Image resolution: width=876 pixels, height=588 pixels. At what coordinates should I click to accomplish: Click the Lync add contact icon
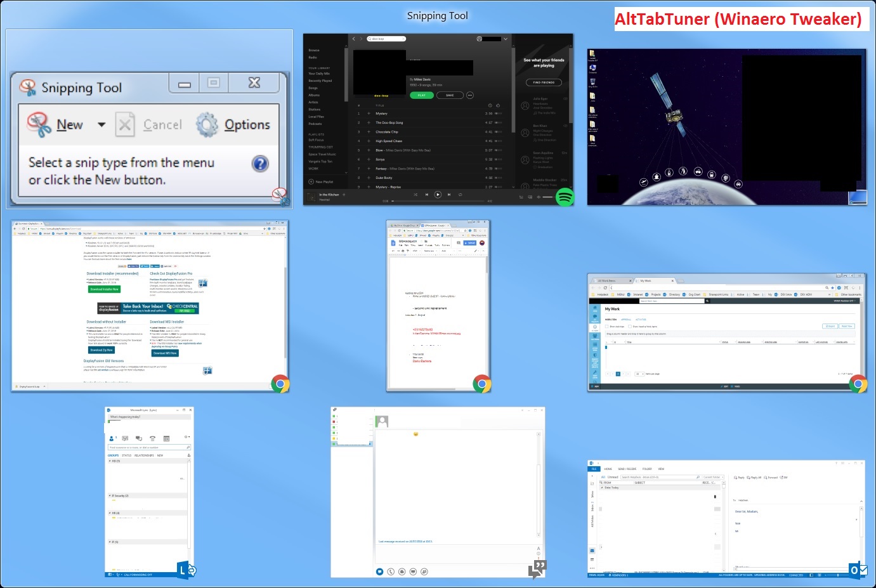(188, 455)
